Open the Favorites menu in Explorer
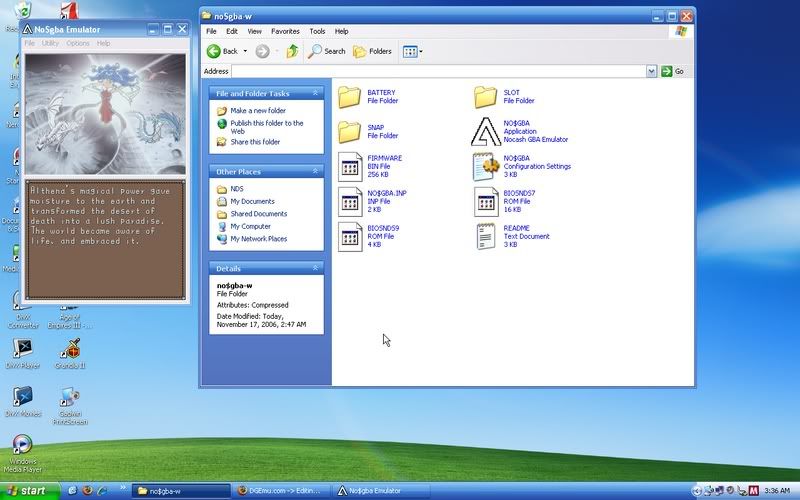Image resolution: width=800 pixels, height=500 pixels. click(x=284, y=31)
